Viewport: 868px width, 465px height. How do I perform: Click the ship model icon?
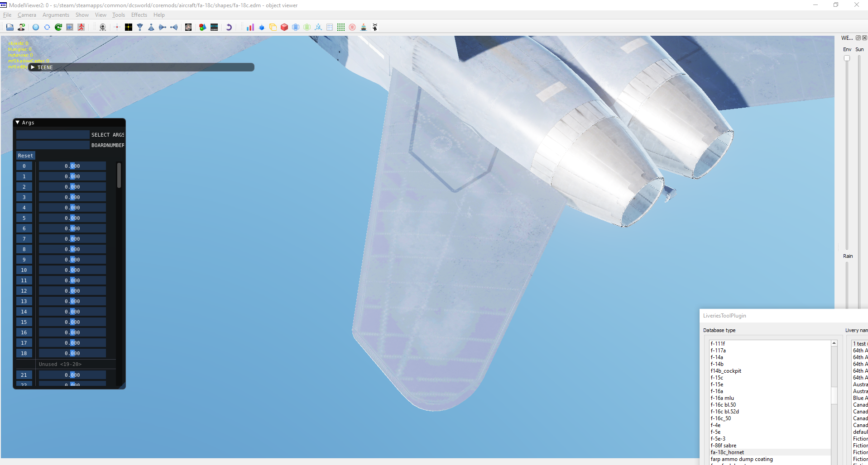coord(364,27)
